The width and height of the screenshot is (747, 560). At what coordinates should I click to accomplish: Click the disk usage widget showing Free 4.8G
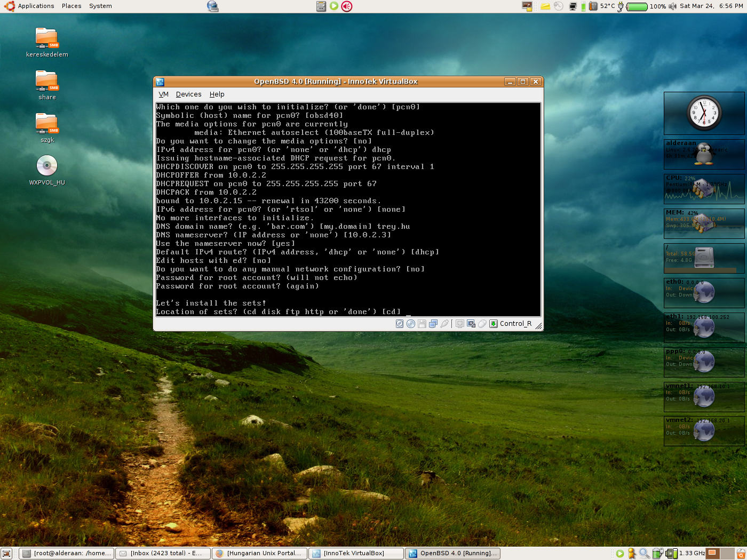(704, 258)
